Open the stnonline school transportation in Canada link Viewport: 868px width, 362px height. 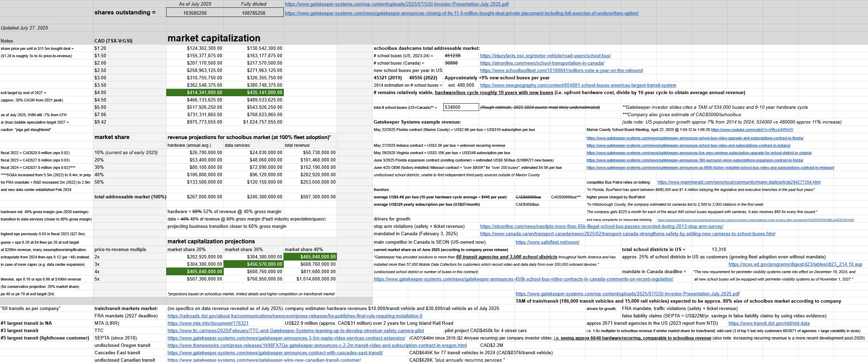click(542, 63)
